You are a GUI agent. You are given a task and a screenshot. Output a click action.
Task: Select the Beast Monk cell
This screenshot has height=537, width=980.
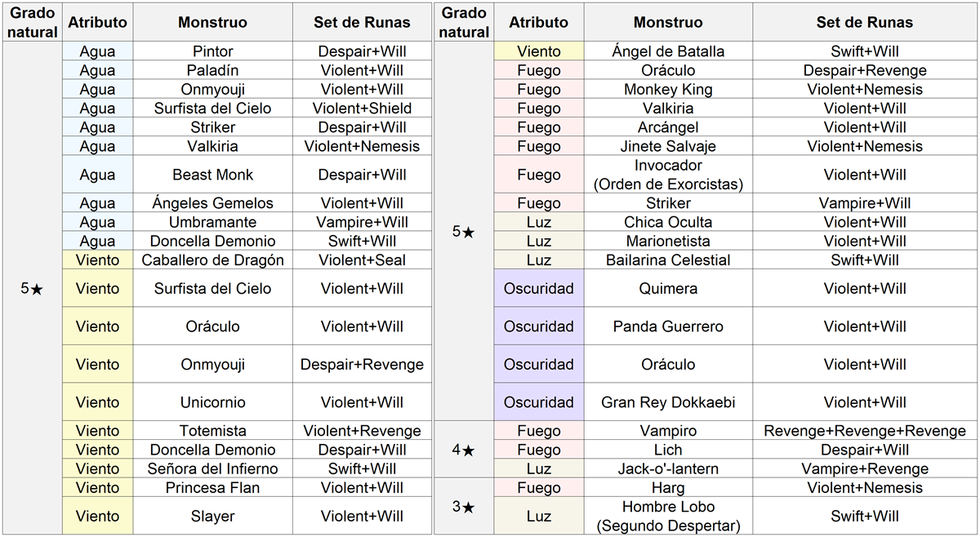pos(212,175)
